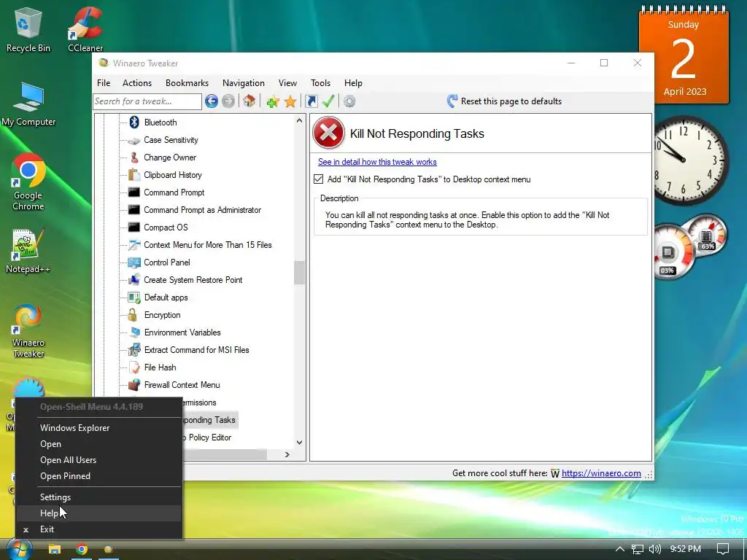Click the Winaero Tweaker taskbar icon
Image resolution: width=747 pixels, height=560 pixels.
(108, 550)
